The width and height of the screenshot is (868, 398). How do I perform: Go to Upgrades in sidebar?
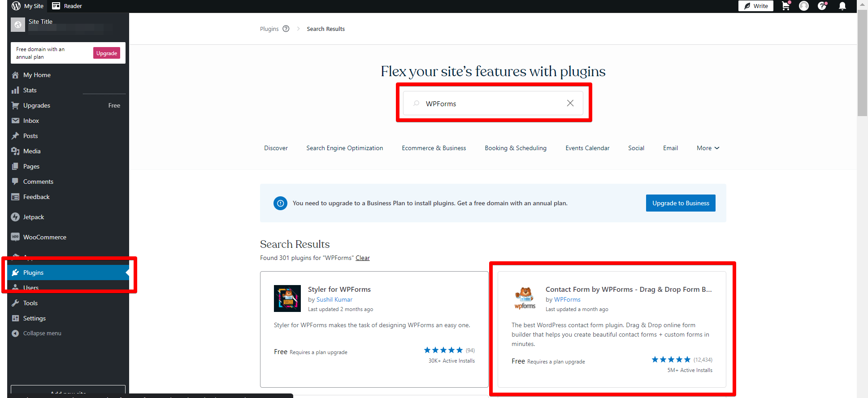pyautogui.click(x=68, y=105)
